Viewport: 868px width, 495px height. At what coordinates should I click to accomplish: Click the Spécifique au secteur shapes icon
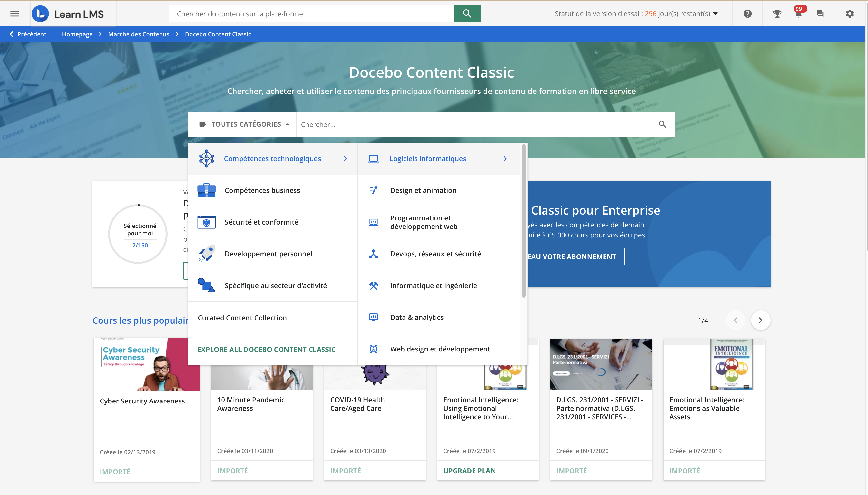[x=206, y=285]
